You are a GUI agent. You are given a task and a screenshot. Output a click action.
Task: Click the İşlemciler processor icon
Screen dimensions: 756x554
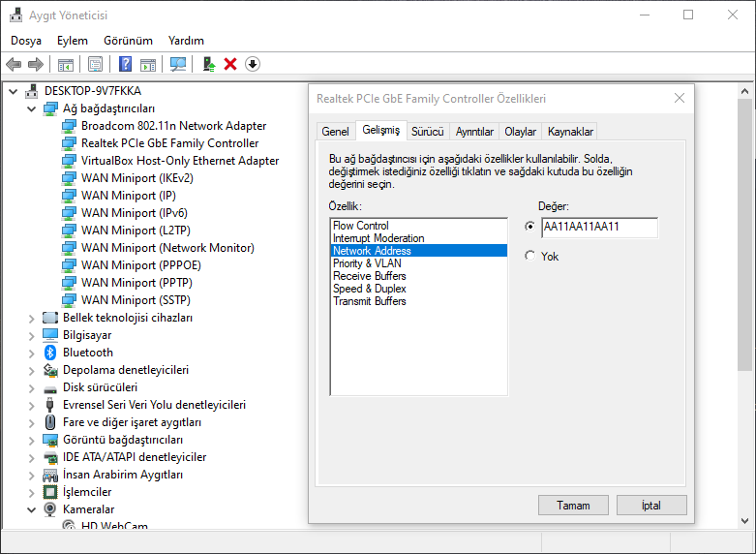pyautogui.click(x=50, y=492)
